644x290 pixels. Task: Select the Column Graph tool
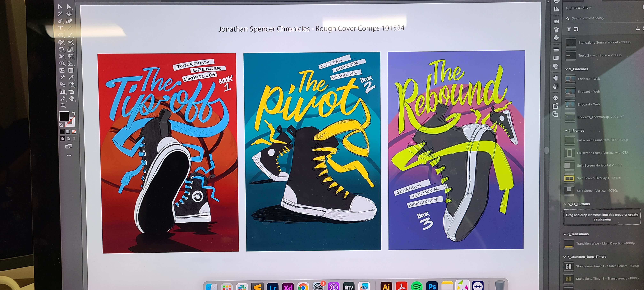(62, 92)
